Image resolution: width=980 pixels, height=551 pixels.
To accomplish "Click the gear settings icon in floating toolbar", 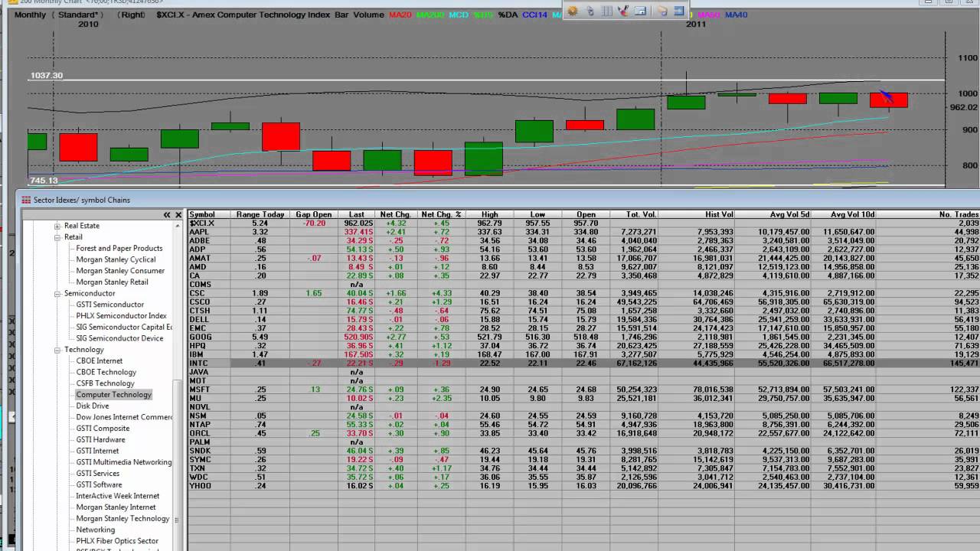I will (573, 11).
